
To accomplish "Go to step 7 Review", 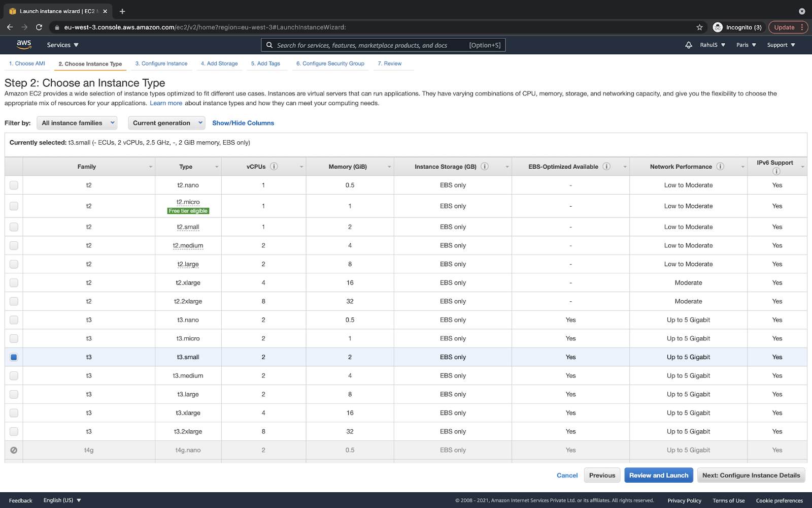I will coord(390,63).
